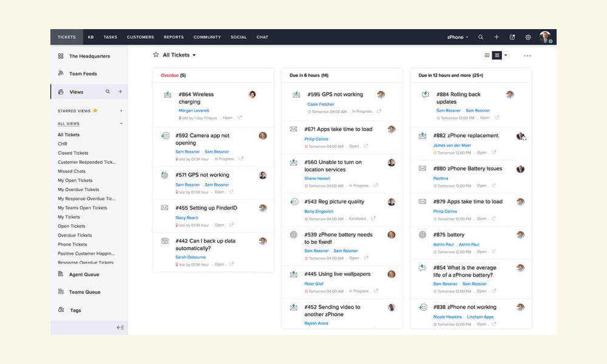Open the three-dots more options menu
Image resolution: width=607 pixels, height=364 pixels.
point(527,56)
